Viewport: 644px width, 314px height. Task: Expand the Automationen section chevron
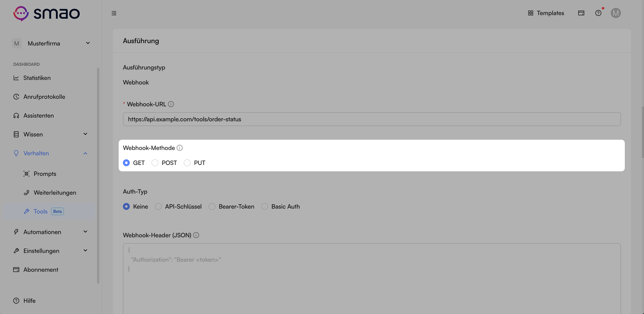pyautogui.click(x=85, y=232)
